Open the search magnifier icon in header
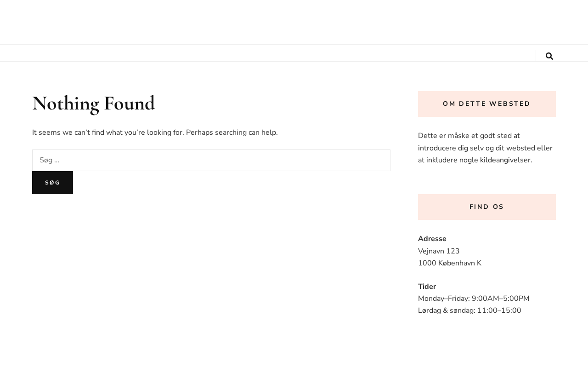The image size is (588, 368). (x=549, y=56)
